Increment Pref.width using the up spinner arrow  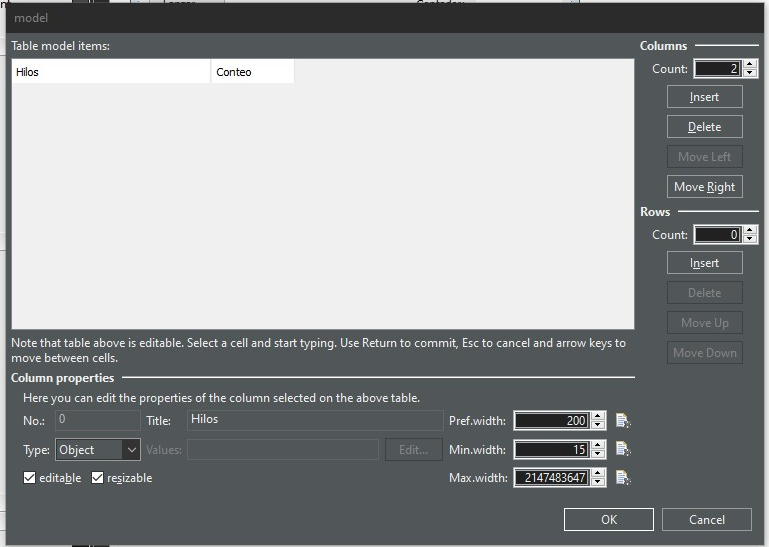pos(598,416)
